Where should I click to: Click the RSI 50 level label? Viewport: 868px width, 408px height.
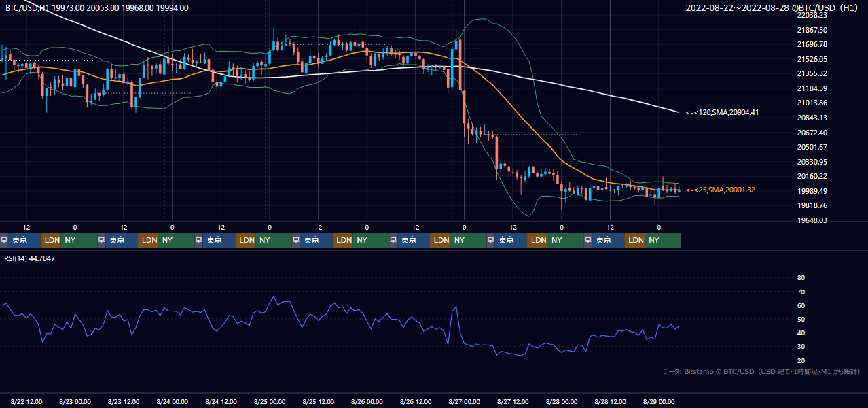point(801,319)
